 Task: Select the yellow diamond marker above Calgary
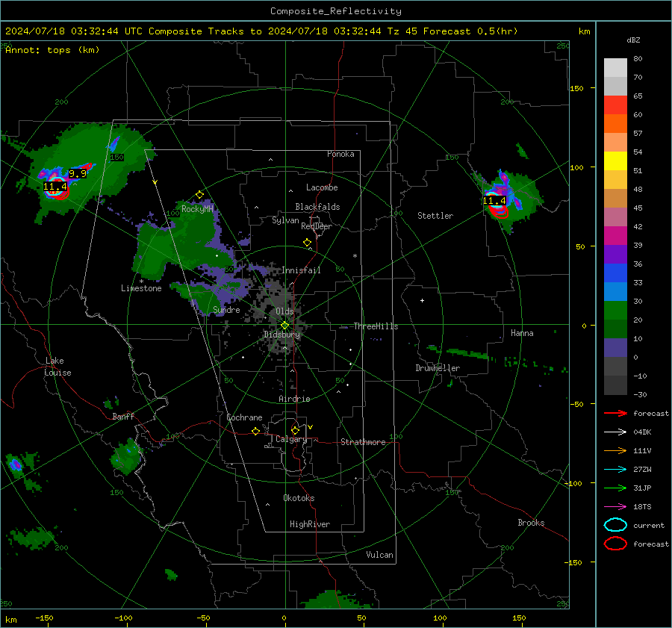pyautogui.click(x=295, y=430)
